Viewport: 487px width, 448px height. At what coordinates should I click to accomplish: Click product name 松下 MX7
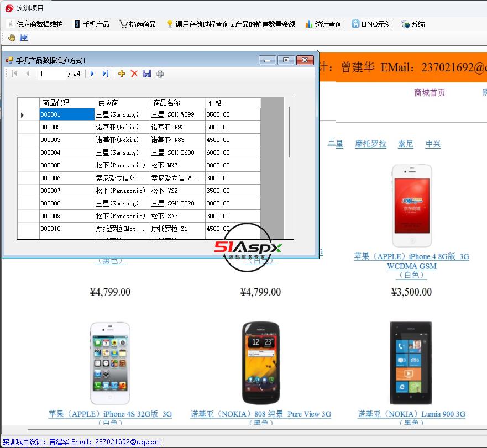point(177,166)
